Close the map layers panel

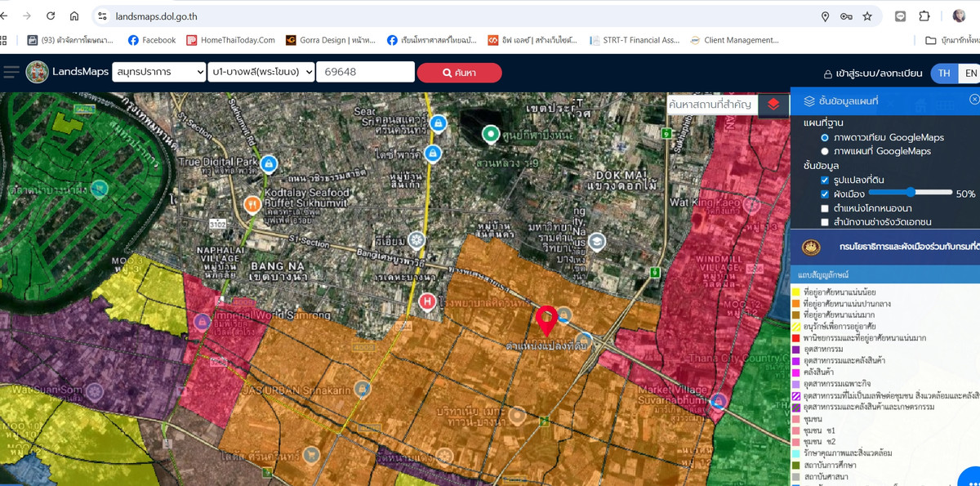pos(973,100)
